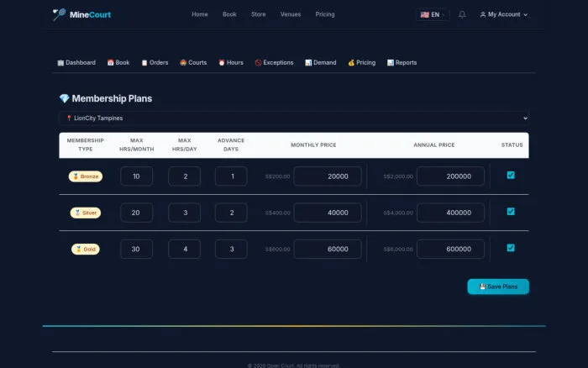Expand the My Account menu

pyautogui.click(x=504, y=14)
